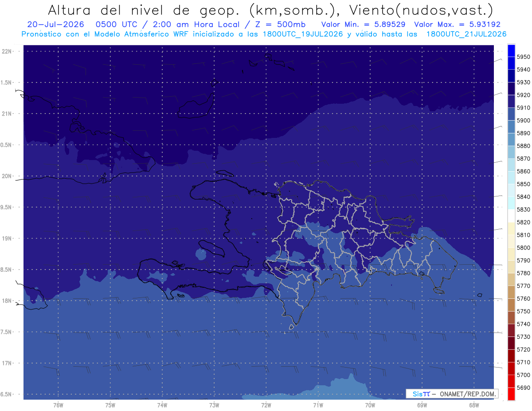Click the '73W' longitude label
532x411 pixels.
[214, 405]
